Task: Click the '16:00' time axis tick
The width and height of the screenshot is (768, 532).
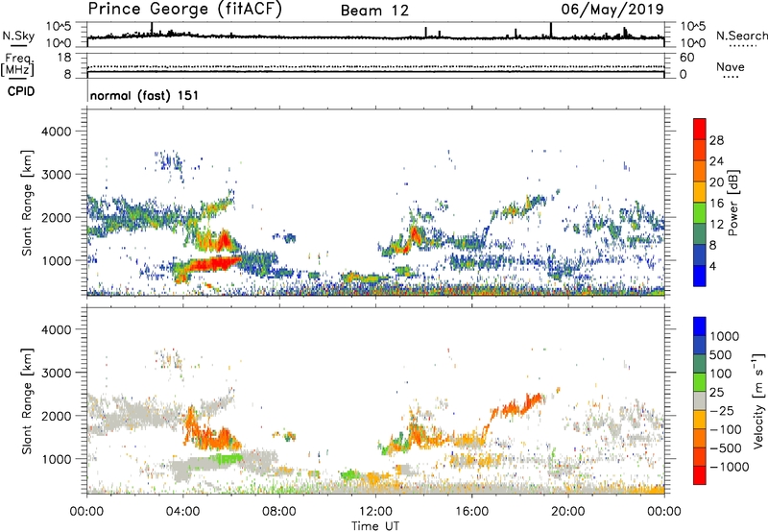Action: point(471,512)
